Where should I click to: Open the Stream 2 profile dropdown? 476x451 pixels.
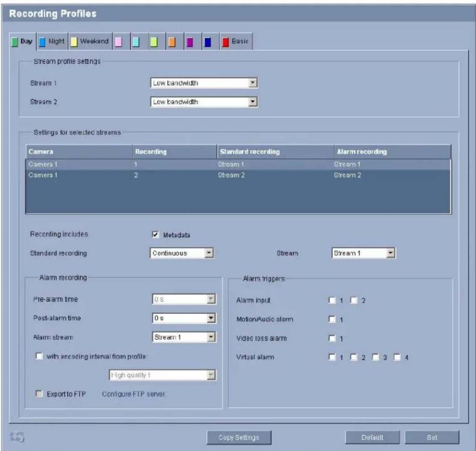[x=204, y=102]
